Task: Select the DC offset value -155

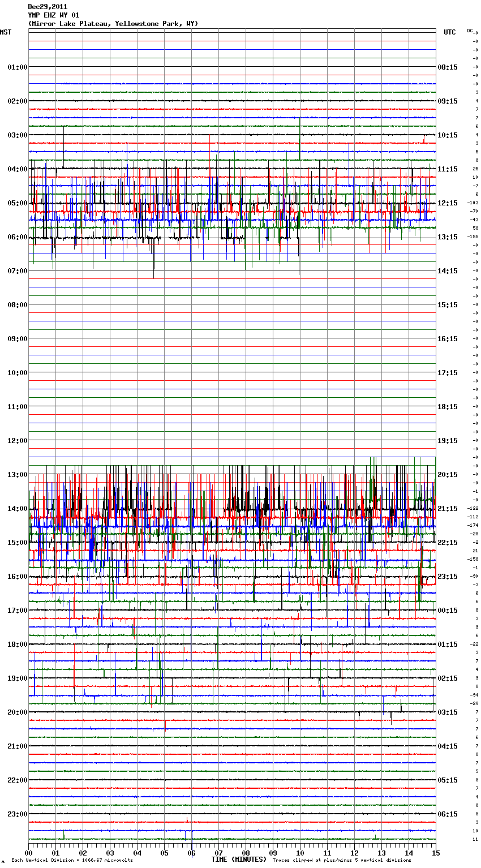Action: [473, 237]
